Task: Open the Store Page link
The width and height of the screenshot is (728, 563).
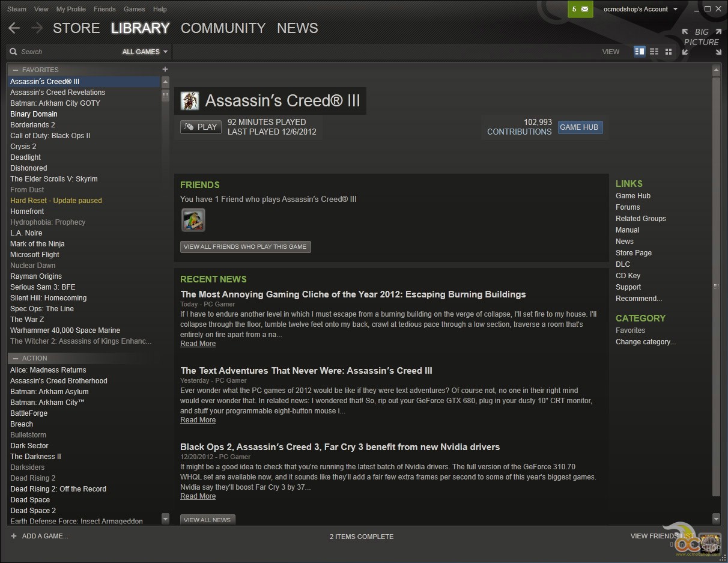Action: 634,253
